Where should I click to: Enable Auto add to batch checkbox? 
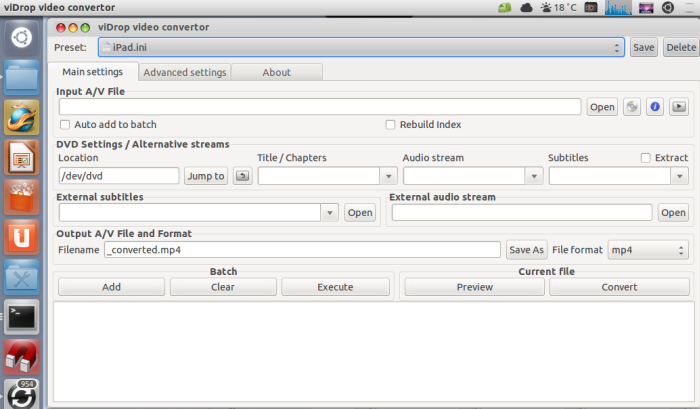tap(65, 125)
